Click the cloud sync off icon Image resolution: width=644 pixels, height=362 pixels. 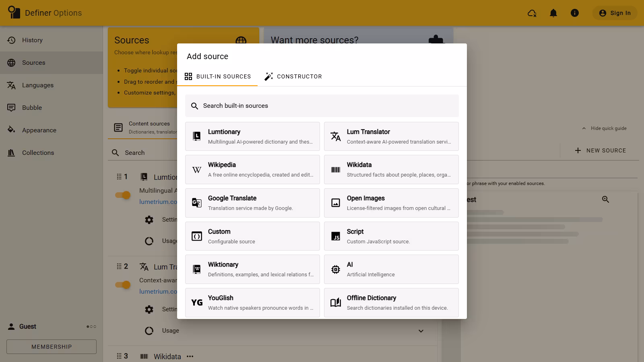[x=532, y=13]
